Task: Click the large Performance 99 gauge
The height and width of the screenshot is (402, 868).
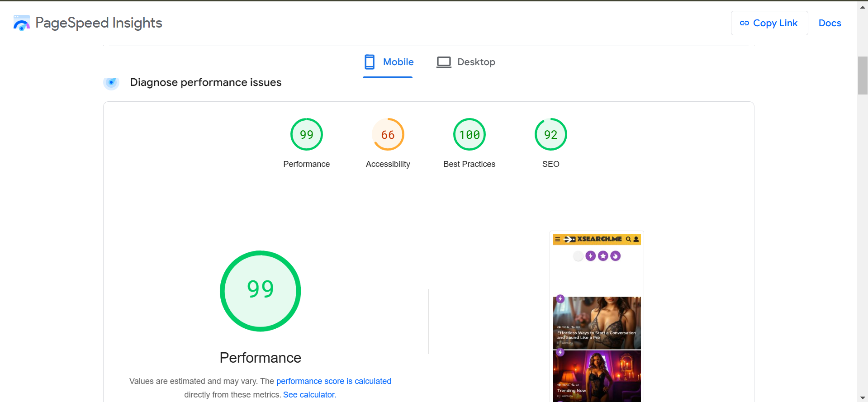Action: 261,291
